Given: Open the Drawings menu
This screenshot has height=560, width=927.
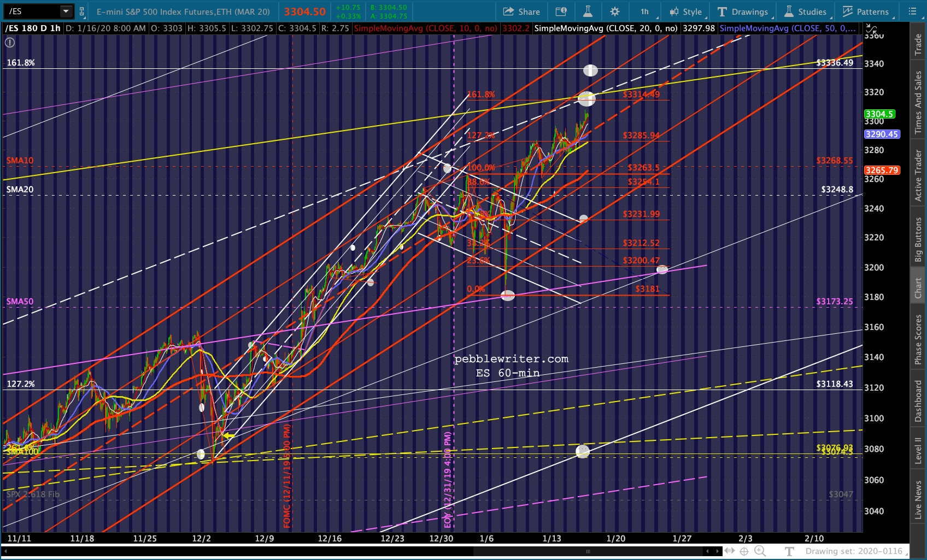Looking at the screenshot, I should [743, 11].
